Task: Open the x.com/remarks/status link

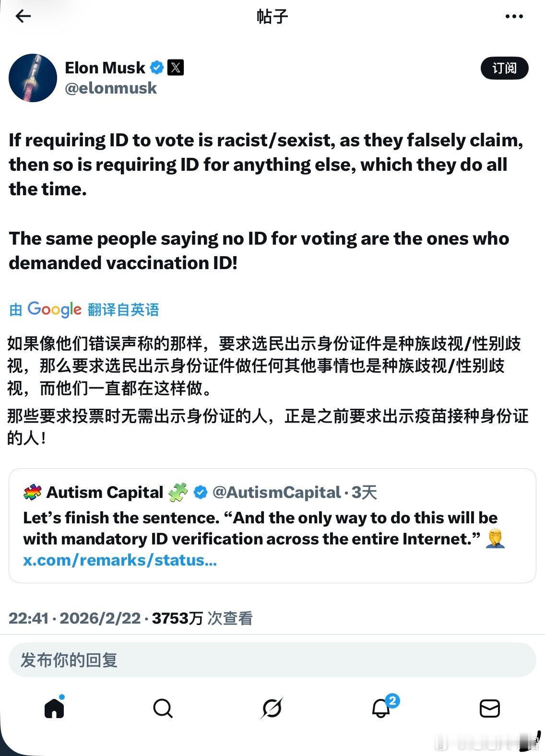Action: tap(119, 559)
